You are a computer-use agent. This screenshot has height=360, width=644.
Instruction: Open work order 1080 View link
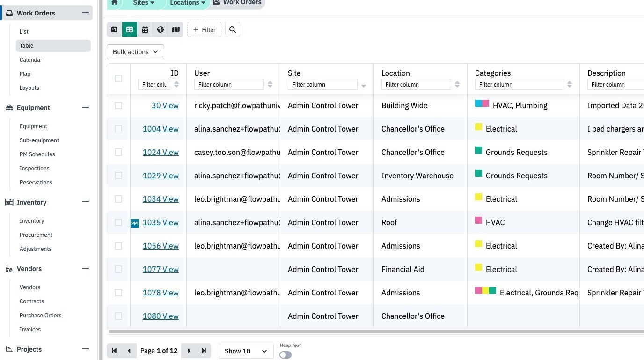(x=161, y=316)
